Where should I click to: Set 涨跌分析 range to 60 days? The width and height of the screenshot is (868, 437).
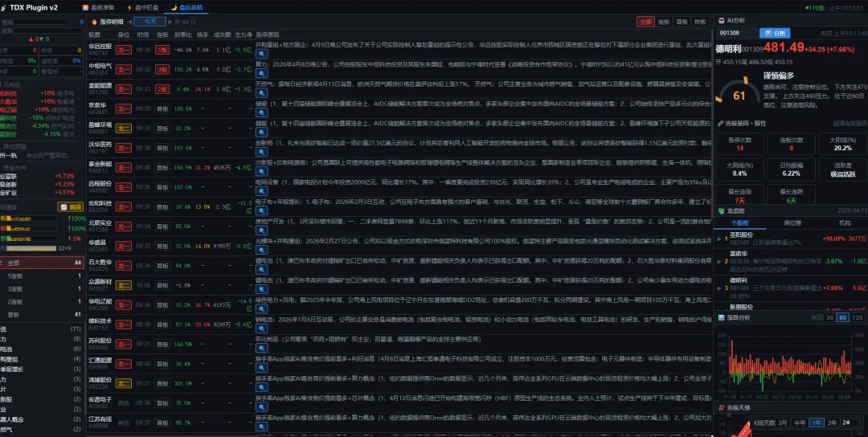(842, 317)
